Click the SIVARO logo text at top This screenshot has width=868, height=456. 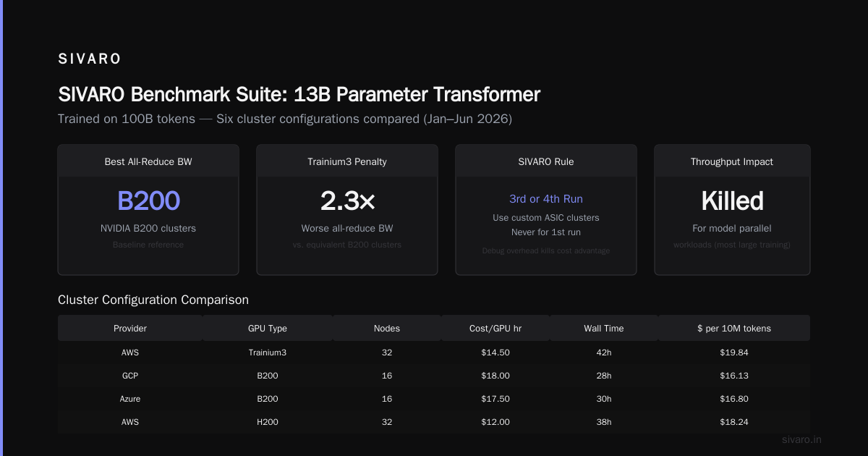click(90, 59)
